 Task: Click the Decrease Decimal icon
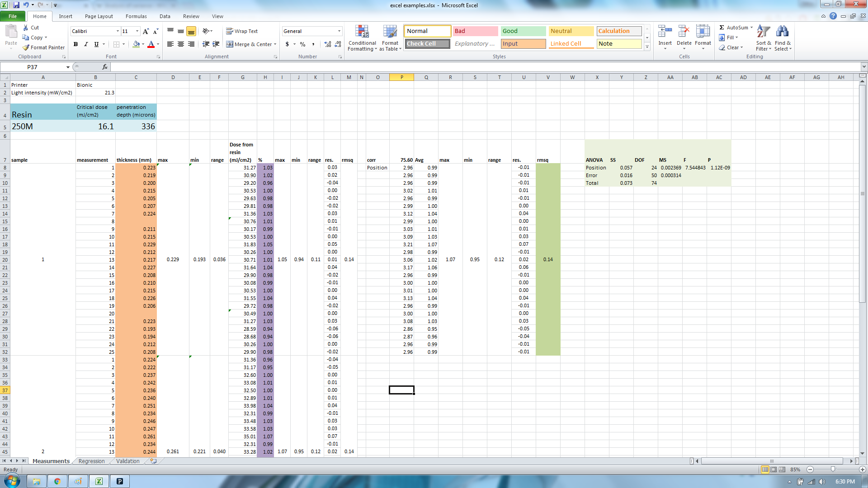point(338,44)
